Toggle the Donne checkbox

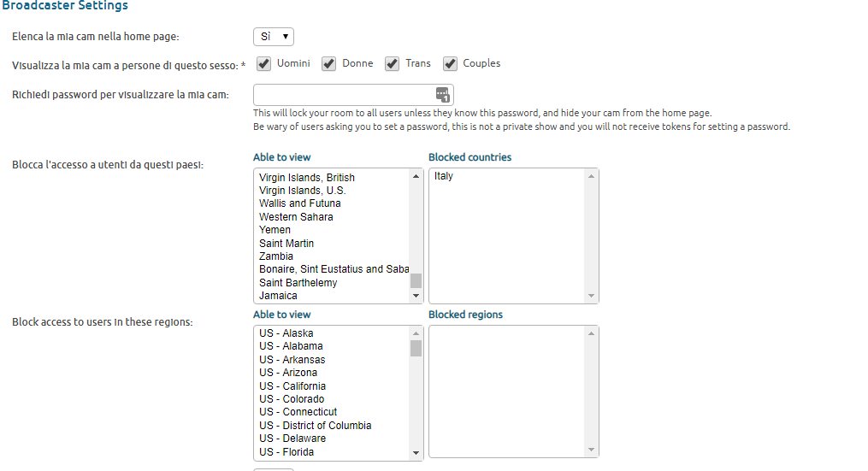(329, 64)
